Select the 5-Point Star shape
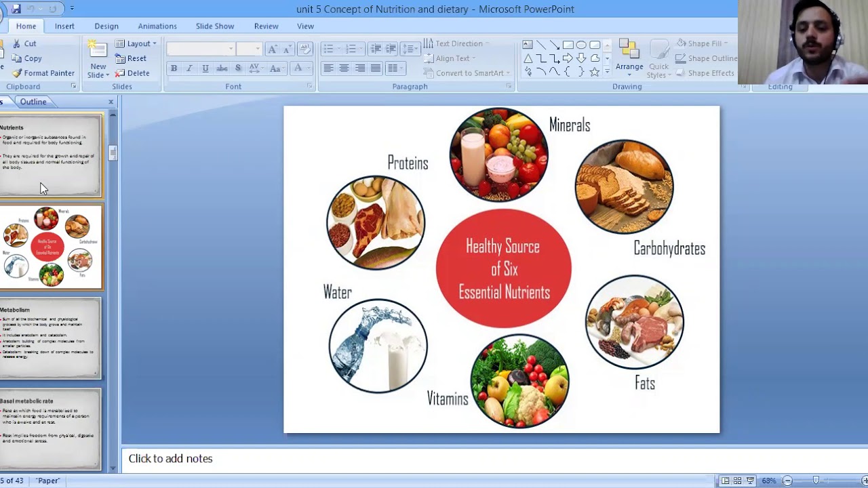This screenshot has height=488, width=868. [595, 72]
